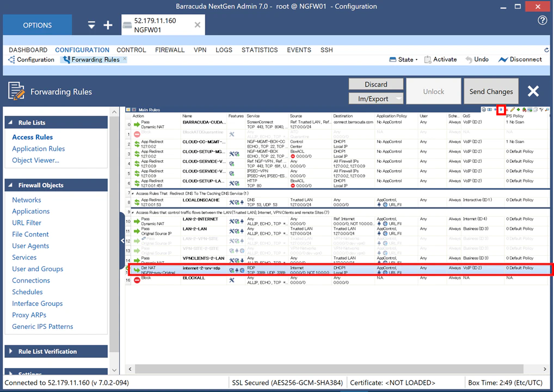Open the Networks firewall object link
This screenshot has width=554, height=392.
point(27,200)
